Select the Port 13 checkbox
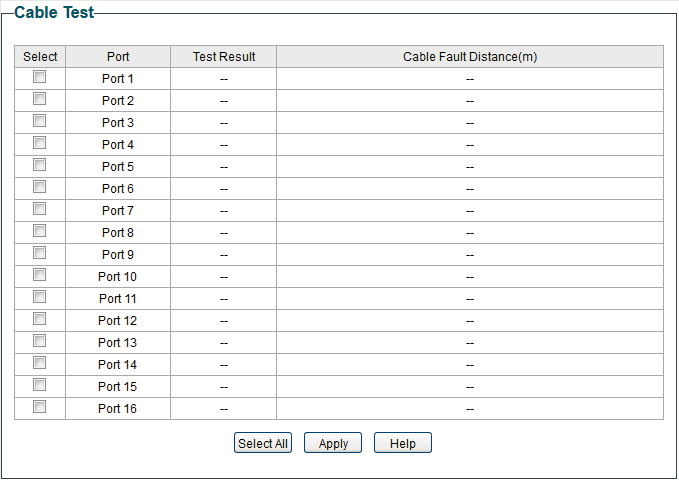 coord(40,341)
